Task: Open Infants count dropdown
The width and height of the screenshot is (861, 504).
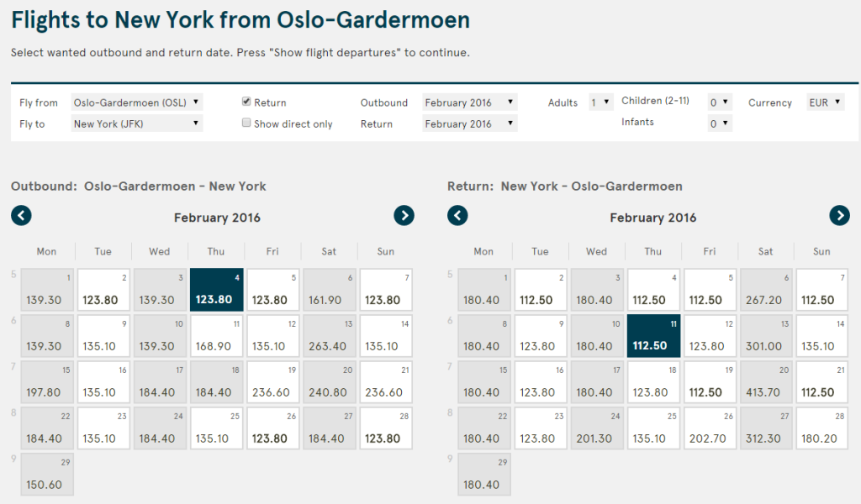Action: point(720,123)
